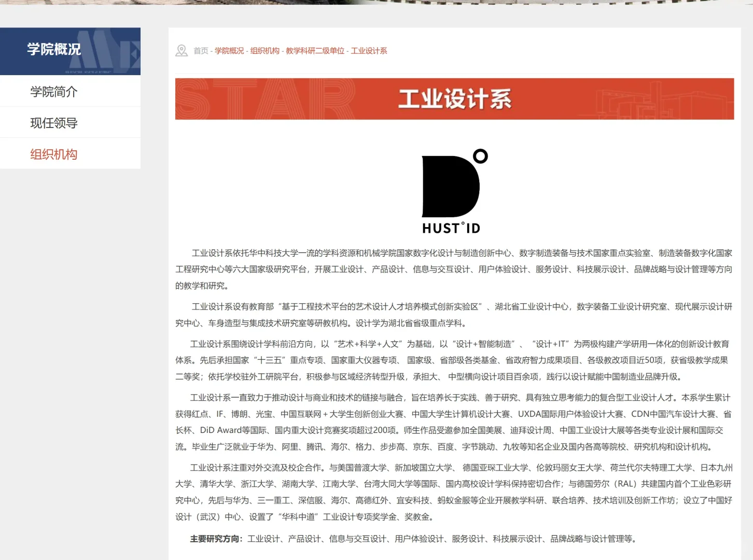Click paragraph beginning 工业设计系依托华中科技大学
This screenshot has width=753, height=560.
click(454, 269)
